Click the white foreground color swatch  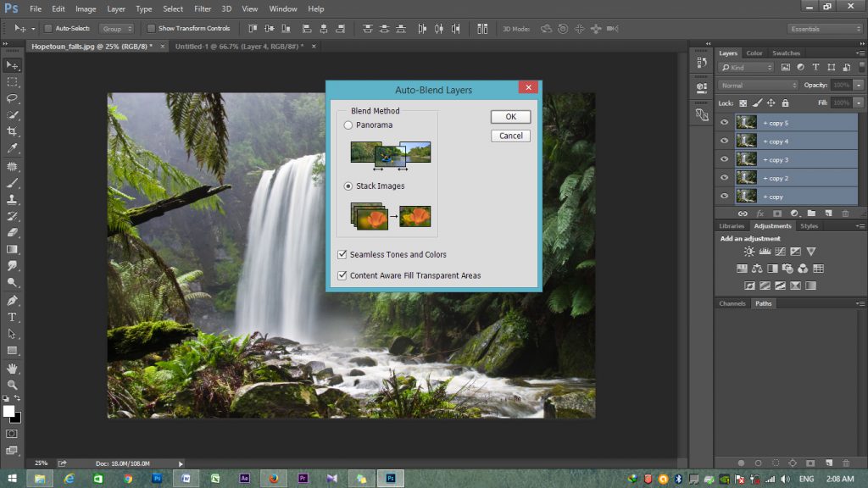click(8, 411)
